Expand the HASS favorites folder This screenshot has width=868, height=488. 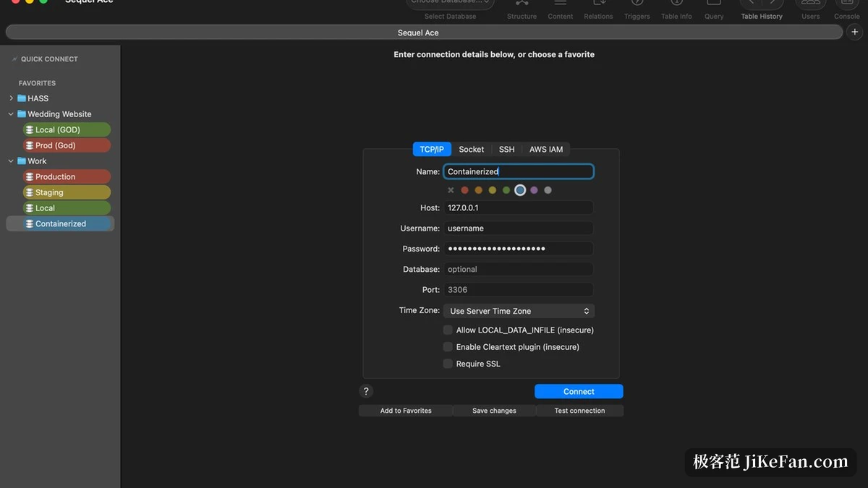tap(11, 98)
